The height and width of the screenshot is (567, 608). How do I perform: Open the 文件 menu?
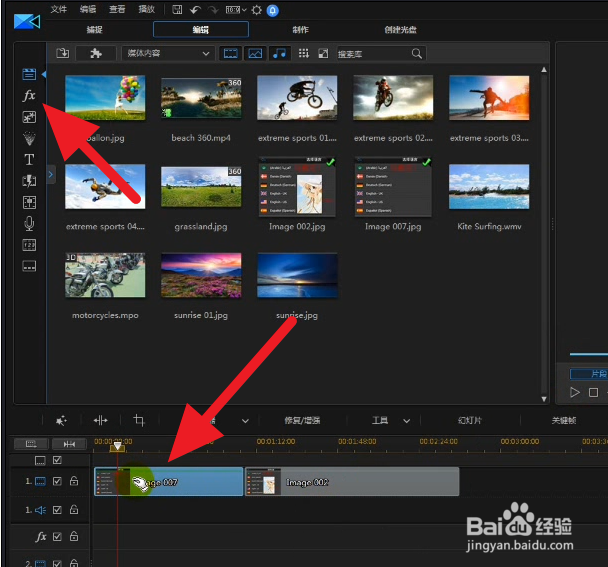(59, 9)
